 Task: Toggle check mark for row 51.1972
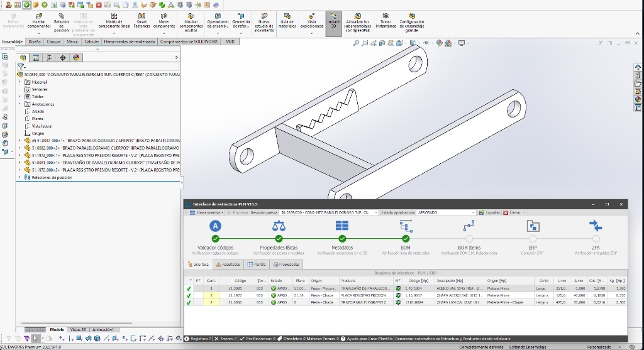coord(189,295)
